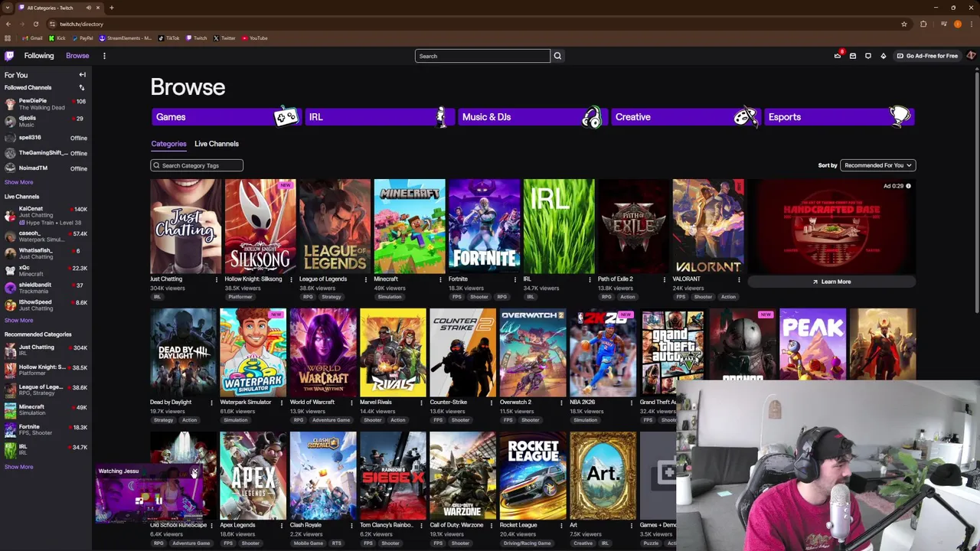Click the ad info icon
The image size is (980, 551).
908,186
